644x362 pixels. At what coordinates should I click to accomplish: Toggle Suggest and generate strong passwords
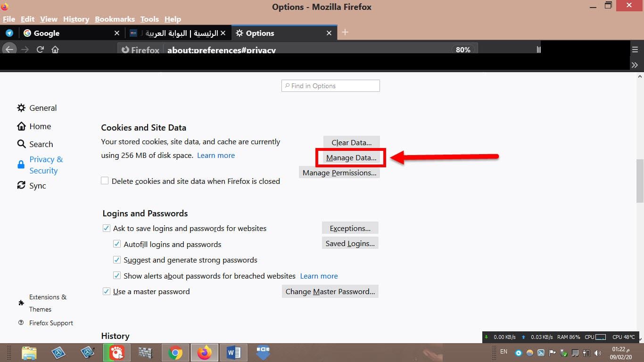pos(117,260)
